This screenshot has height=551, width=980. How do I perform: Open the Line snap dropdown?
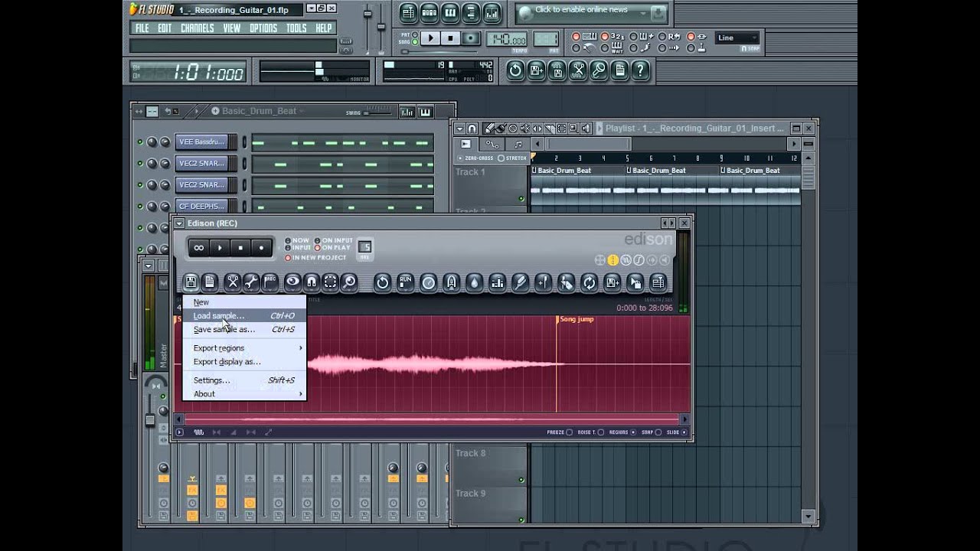tap(737, 37)
